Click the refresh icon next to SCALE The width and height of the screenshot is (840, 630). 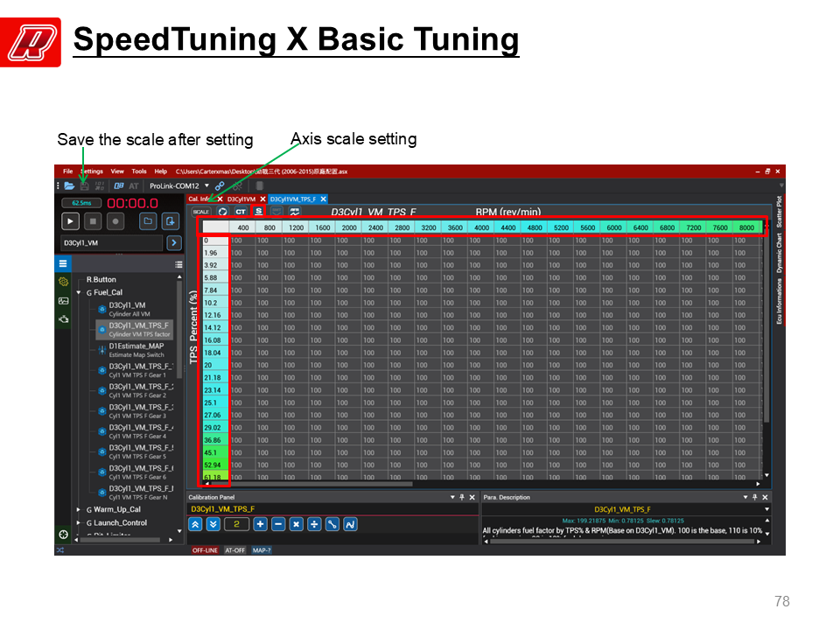coord(223,212)
